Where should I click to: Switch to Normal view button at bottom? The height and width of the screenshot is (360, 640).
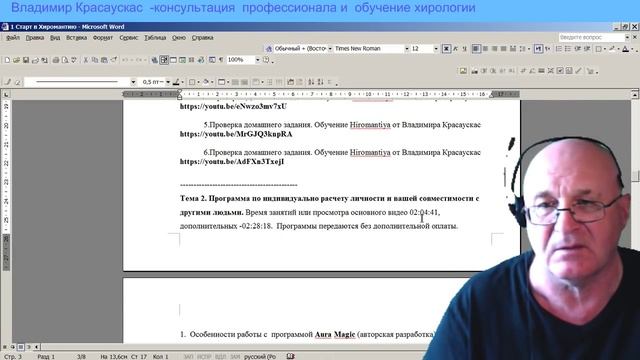tap(5, 347)
